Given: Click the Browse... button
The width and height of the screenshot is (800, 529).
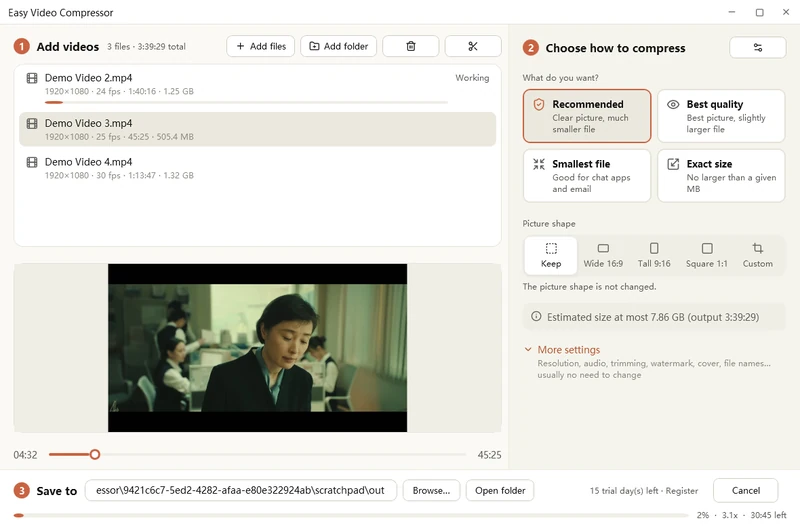Looking at the screenshot, I should click(431, 490).
